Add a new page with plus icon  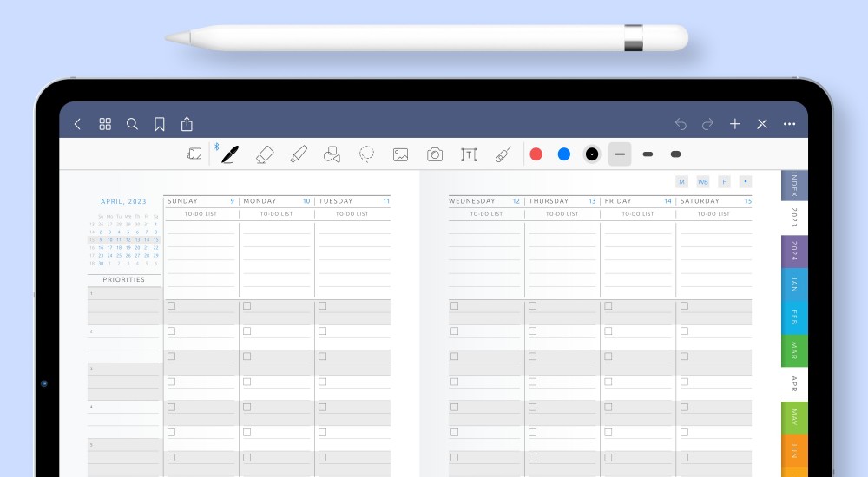point(735,124)
